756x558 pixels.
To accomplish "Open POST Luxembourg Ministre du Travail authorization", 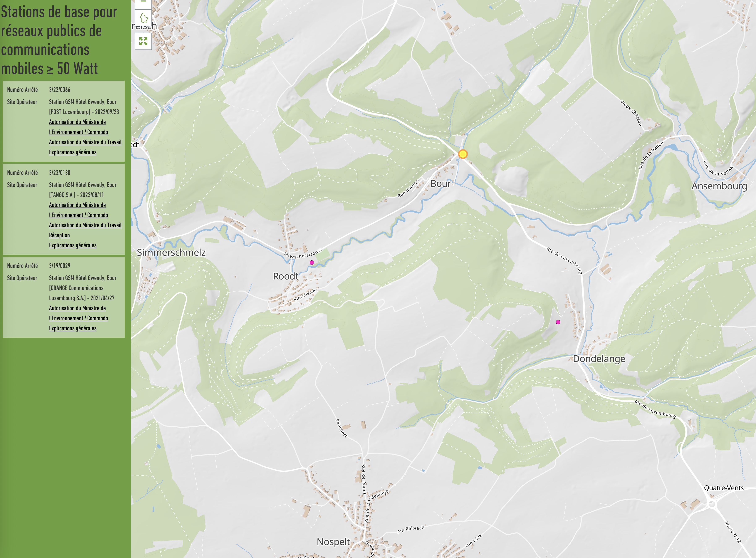I will click(x=85, y=142).
